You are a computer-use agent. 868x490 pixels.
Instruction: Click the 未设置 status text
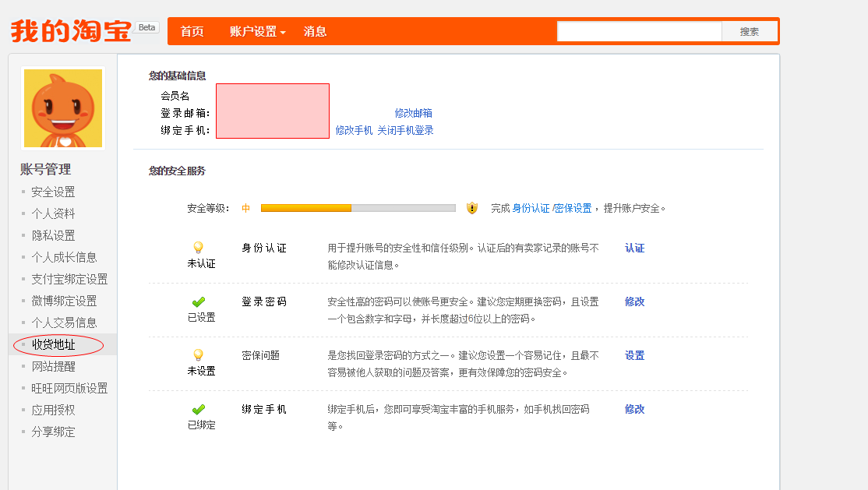coord(201,371)
